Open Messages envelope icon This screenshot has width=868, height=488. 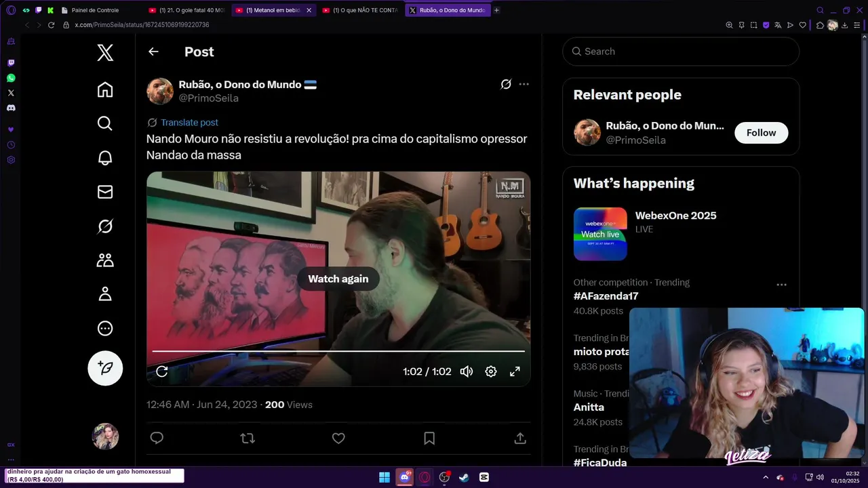pyautogui.click(x=105, y=192)
